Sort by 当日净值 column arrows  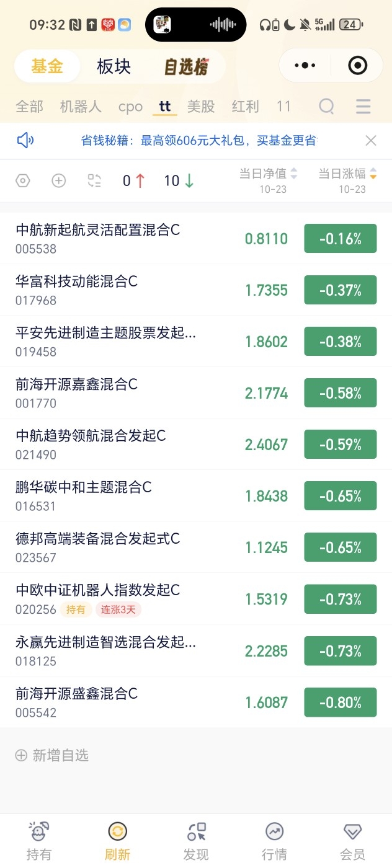[x=294, y=174]
